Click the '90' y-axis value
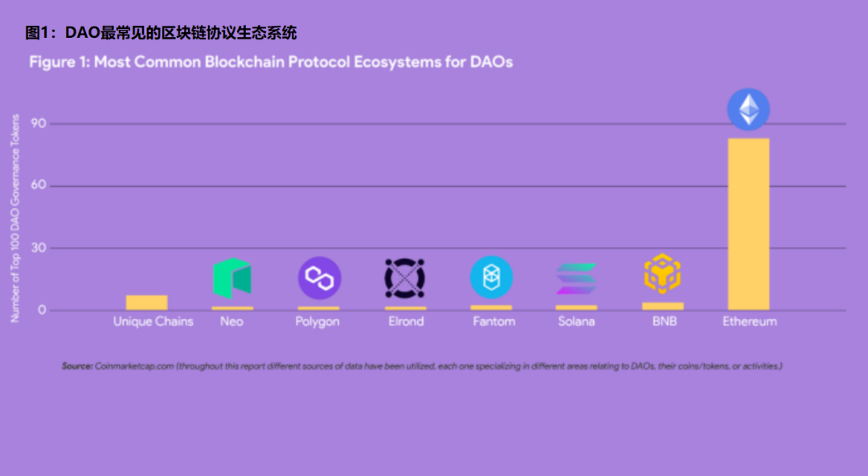The height and width of the screenshot is (476, 868). [39, 123]
